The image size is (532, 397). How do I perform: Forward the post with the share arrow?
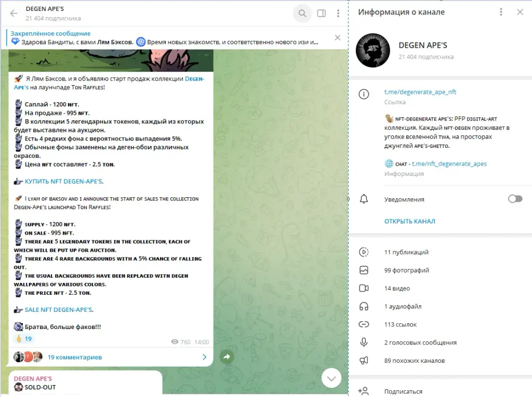coord(227,357)
